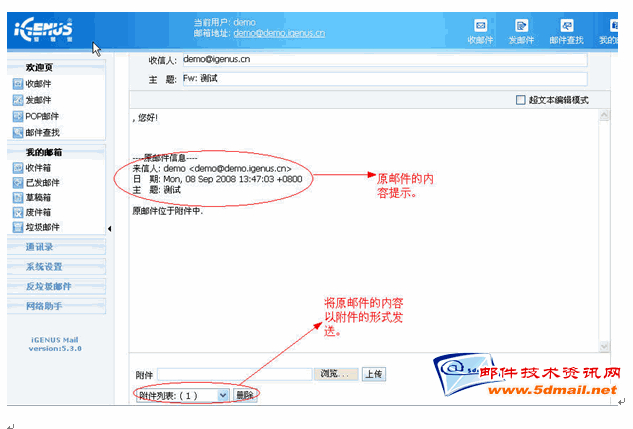Open the 反垃圾邮件 menu section

click(x=50, y=286)
